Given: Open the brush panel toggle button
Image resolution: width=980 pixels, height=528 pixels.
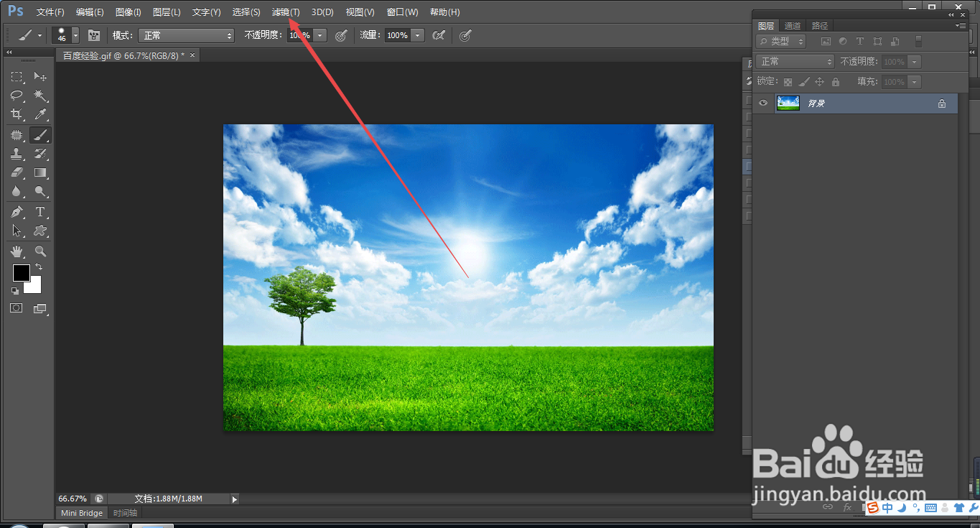Looking at the screenshot, I should 93,35.
